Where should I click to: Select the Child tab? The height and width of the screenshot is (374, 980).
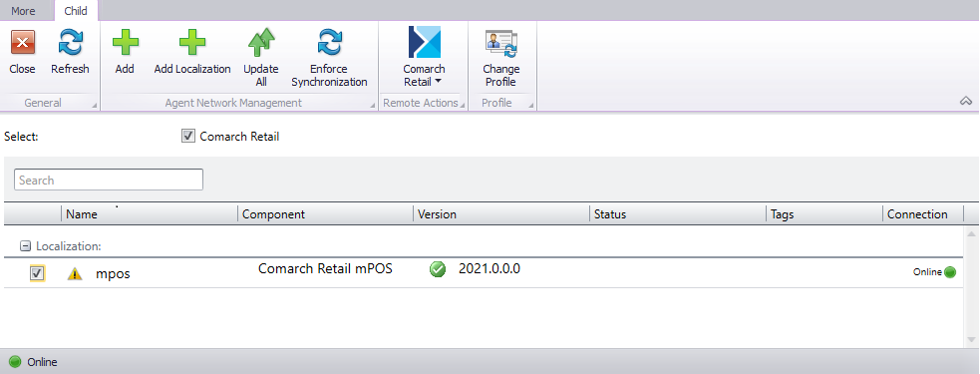click(76, 11)
